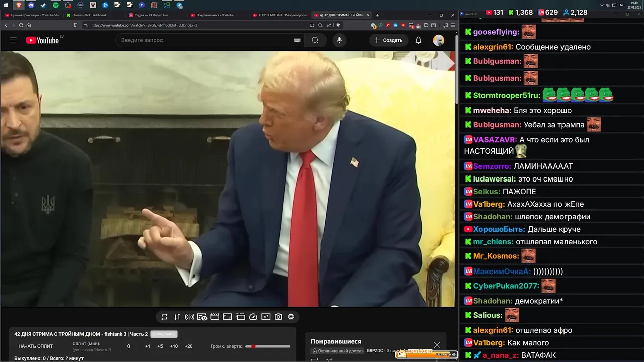Click the clapperboard player toolbar icon

click(215, 317)
